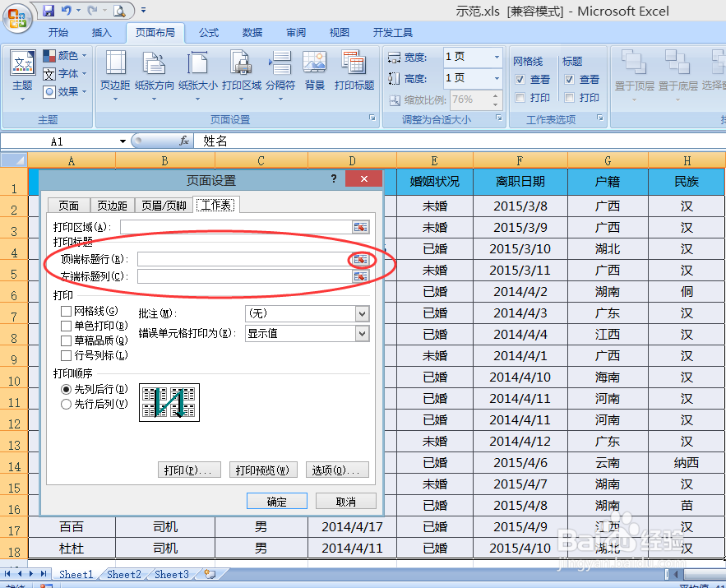Open the 批注(M) dropdown
The image size is (726, 588).
point(362,314)
